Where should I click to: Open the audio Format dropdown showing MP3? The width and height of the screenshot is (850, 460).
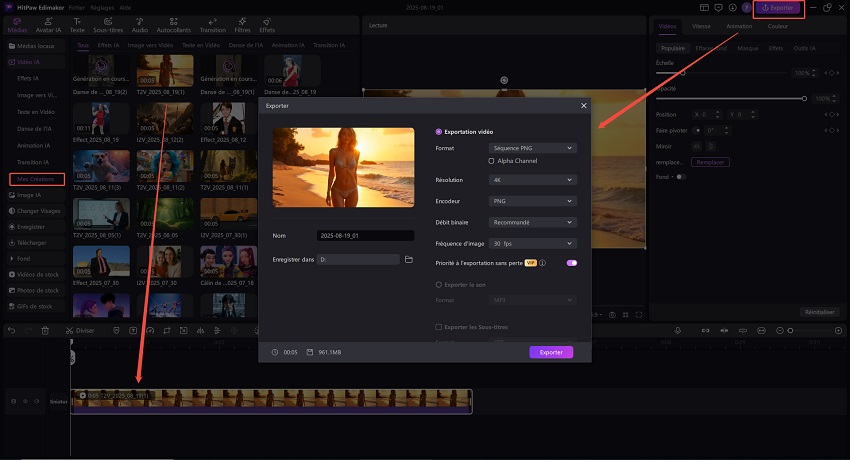point(532,300)
